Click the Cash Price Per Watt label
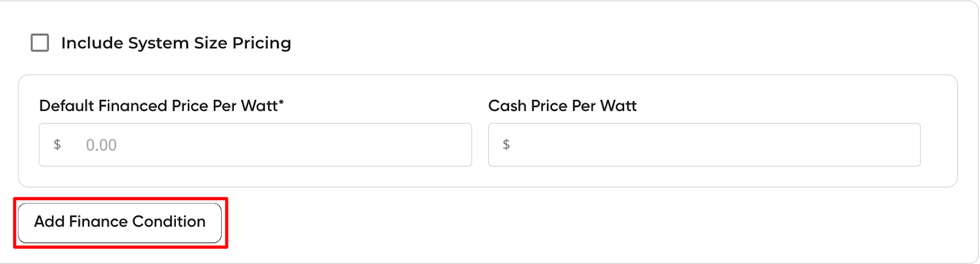The height and width of the screenshot is (264, 980). coord(562,106)
